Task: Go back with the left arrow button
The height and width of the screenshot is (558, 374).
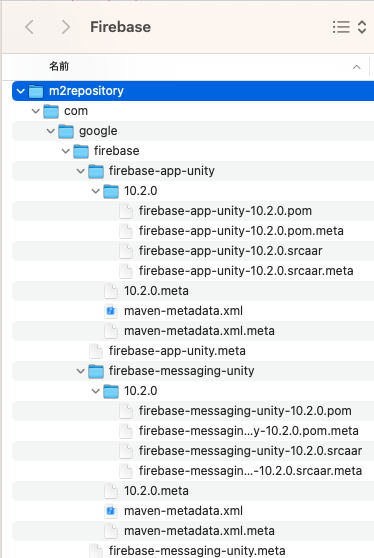Action: [x=29, y=27]
